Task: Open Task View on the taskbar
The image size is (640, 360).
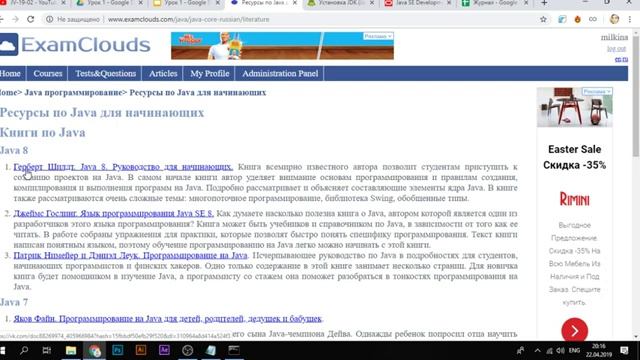Action: click(47, 350)
